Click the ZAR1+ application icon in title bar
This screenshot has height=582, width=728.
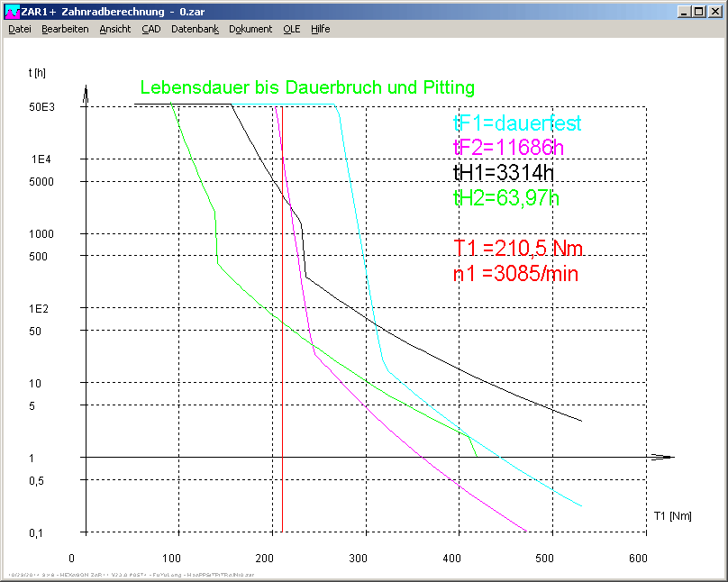[x=12, y=12]
